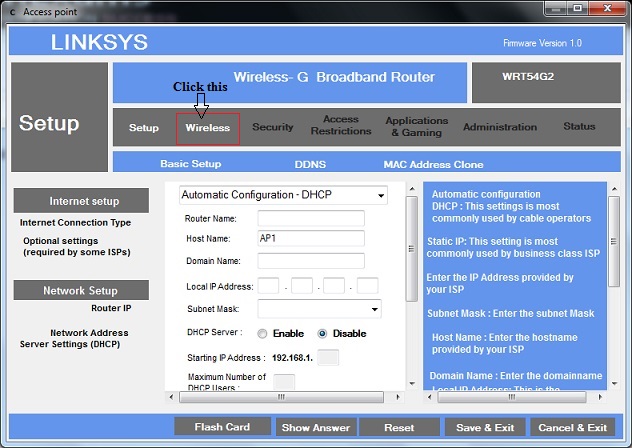632x448 pixels.
Task: Click the Show Answer button
Action: [x=316, y=427]
